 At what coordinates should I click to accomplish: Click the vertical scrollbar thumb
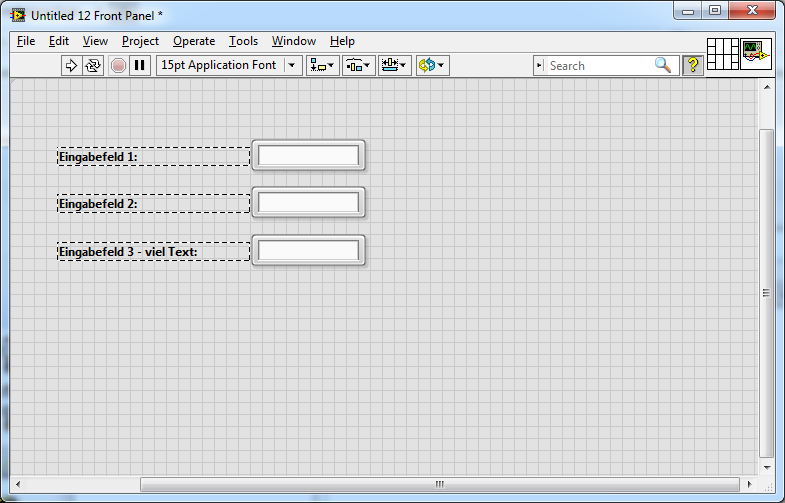tap(766, 293)
